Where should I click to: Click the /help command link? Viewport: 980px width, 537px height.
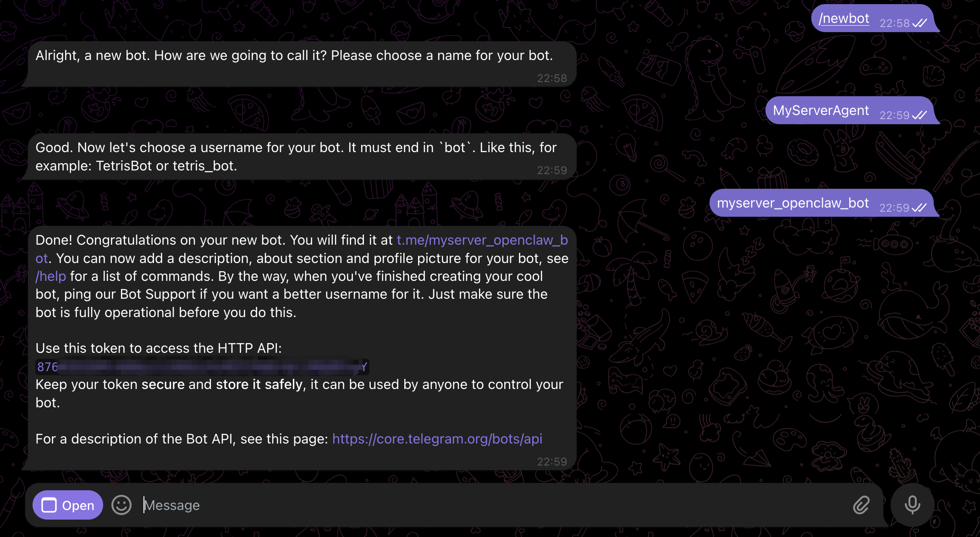click(50, 276)
